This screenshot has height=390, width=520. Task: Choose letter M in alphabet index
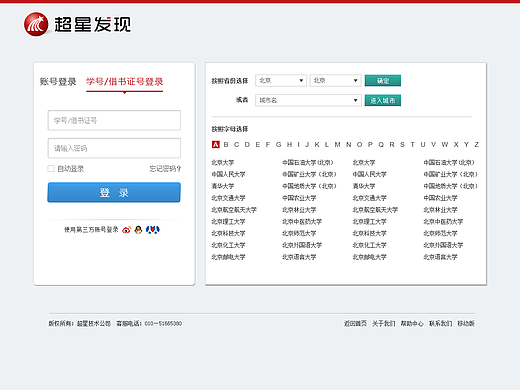[338, 144]
